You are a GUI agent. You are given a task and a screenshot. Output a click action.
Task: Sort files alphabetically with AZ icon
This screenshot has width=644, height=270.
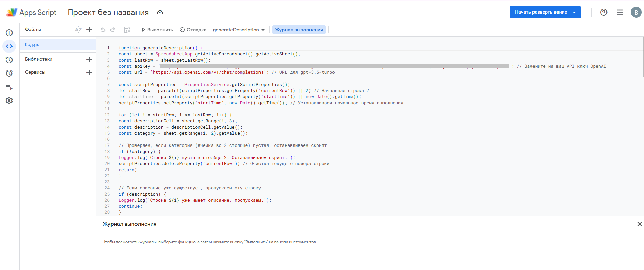[78, 30]
